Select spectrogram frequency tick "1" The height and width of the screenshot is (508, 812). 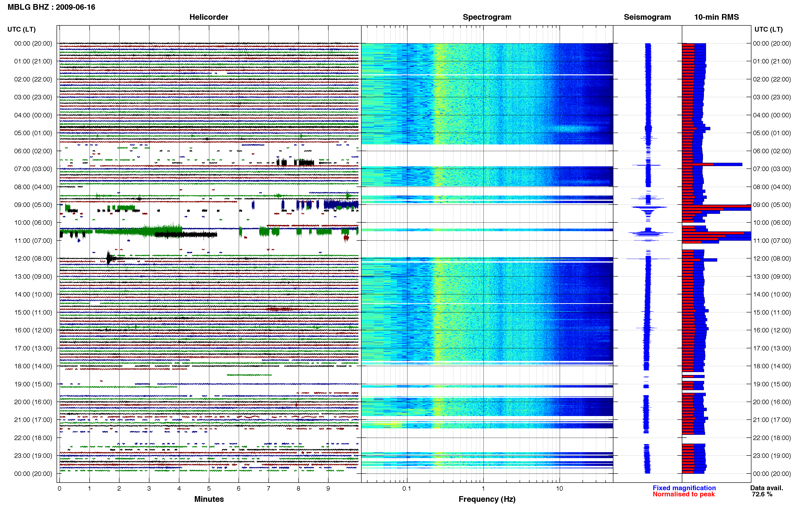tap(483, 489)
